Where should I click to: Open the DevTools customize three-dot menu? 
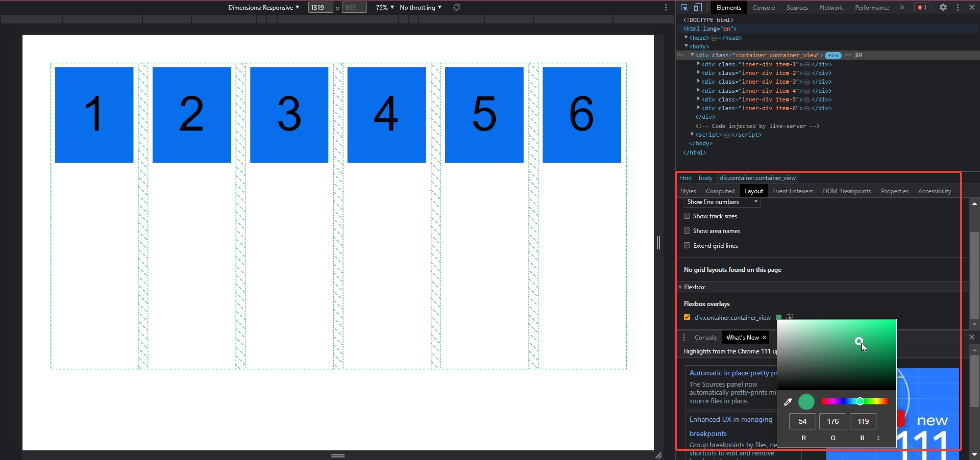(x=957, y=7)
